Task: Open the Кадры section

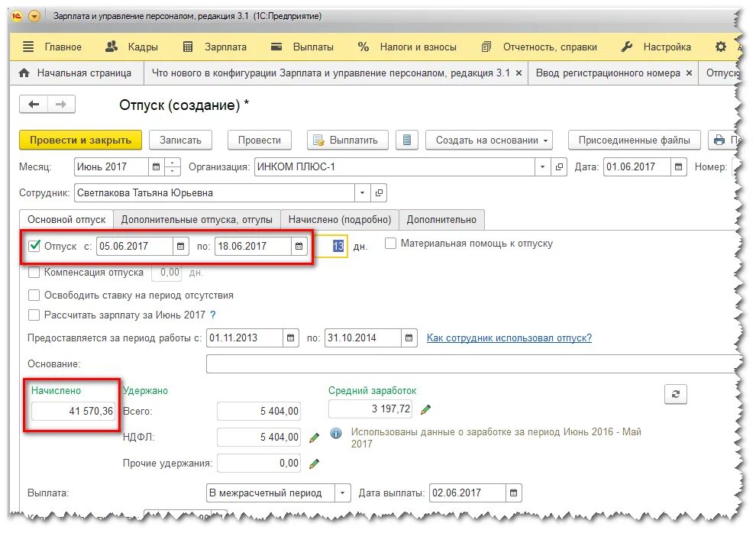Action: click(131, 47)
